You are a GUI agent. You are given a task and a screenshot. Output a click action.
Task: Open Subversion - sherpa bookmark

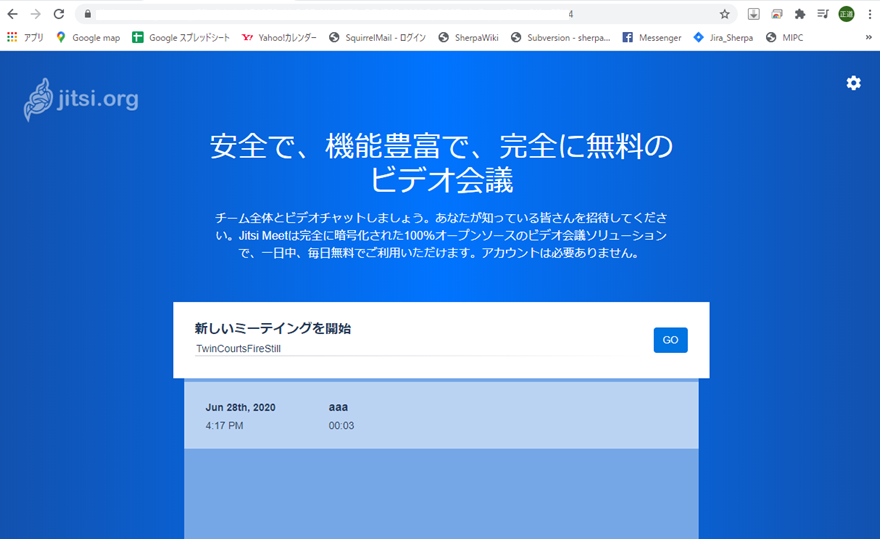[x=560, y=38]
